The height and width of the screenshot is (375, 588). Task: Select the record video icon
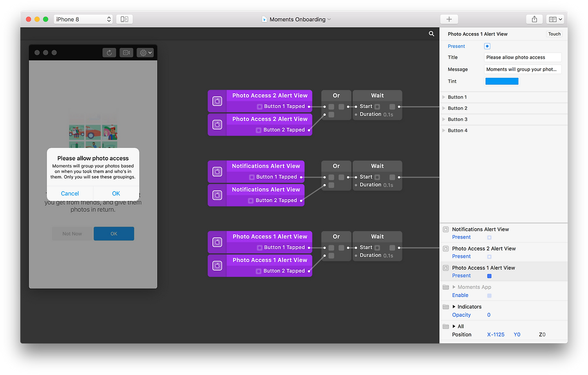[x=126, y=52]
